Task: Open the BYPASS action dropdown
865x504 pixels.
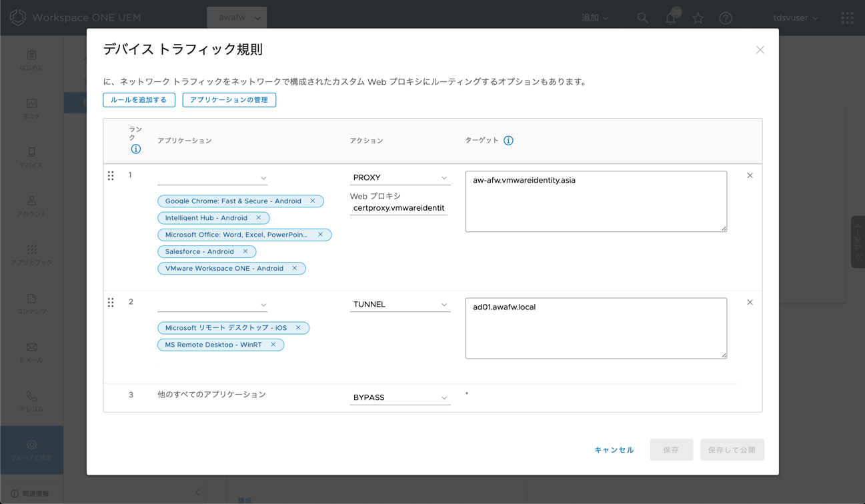Action: point(399,397)
